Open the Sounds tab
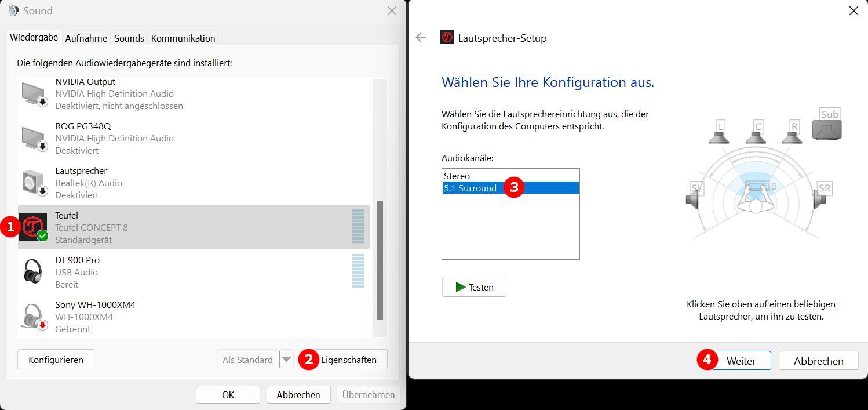The width and height of the screenshot is (868, 410). point(129,38)
